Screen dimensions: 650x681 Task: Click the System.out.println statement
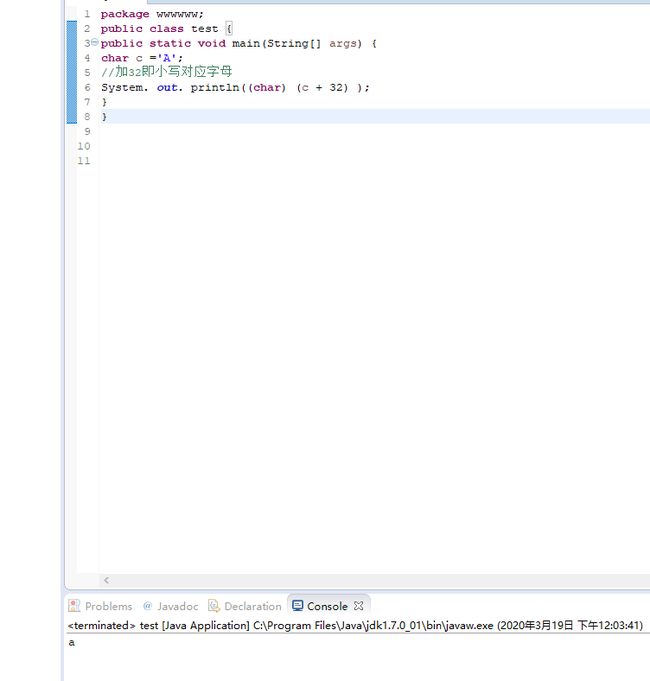[235, 87]
